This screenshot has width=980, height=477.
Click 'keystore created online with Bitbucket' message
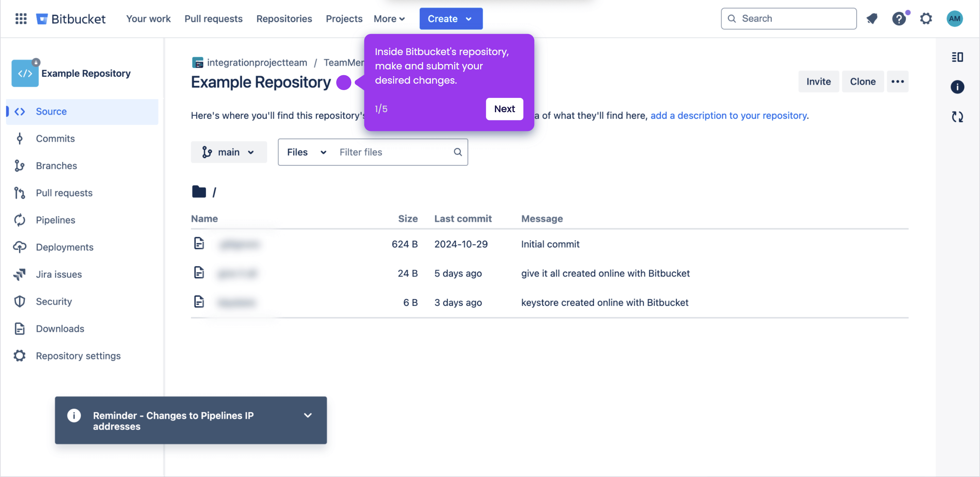coord(605,303)
